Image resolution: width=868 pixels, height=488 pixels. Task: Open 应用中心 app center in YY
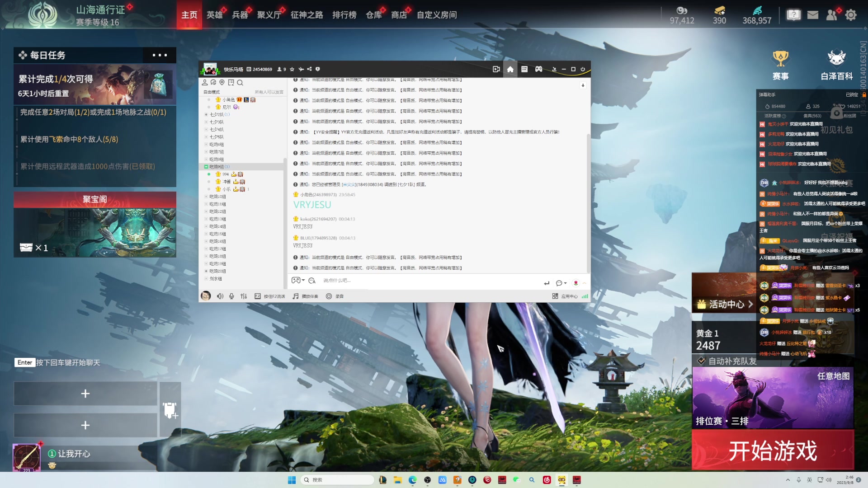click(x=565, y=296)
